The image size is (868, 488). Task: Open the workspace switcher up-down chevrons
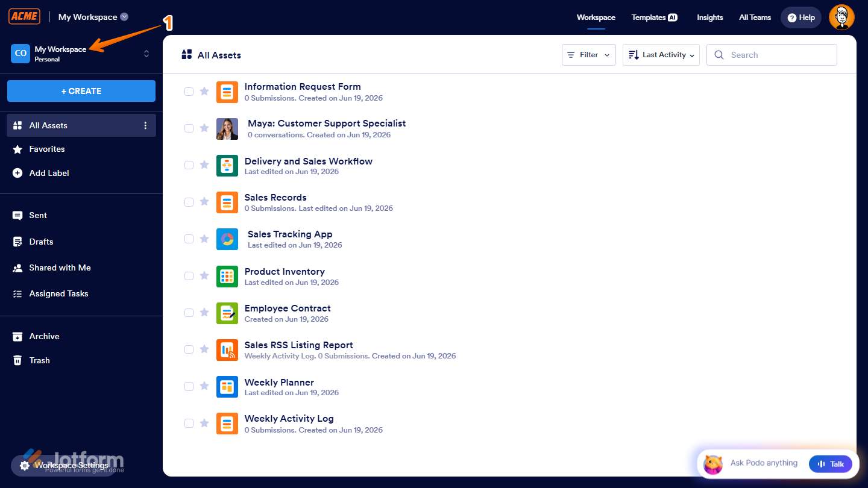pos(146,54)
